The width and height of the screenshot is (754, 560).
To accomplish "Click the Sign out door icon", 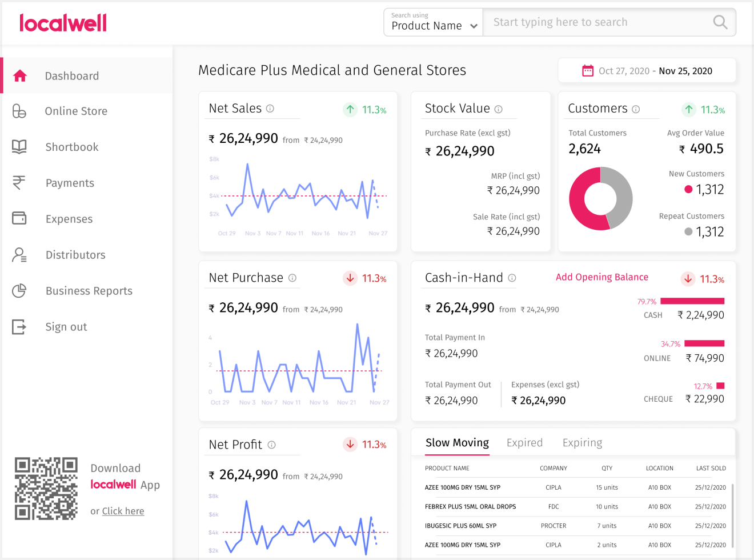I will 19,327.
